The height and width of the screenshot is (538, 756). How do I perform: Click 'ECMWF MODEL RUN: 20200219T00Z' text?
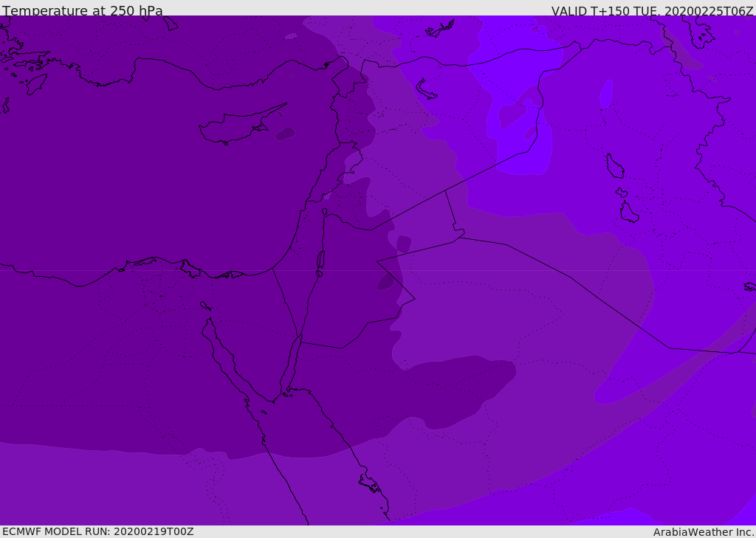98,531
